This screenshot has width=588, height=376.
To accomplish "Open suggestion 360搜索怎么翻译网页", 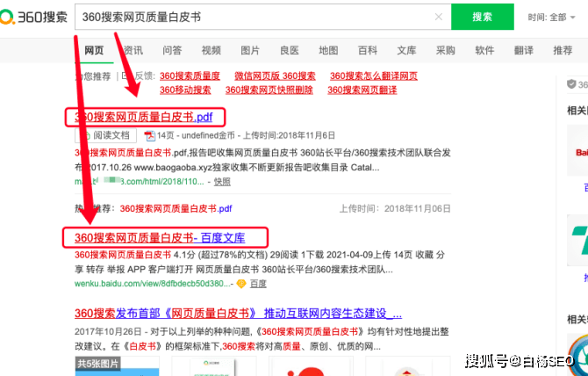I will pos(374,76).
